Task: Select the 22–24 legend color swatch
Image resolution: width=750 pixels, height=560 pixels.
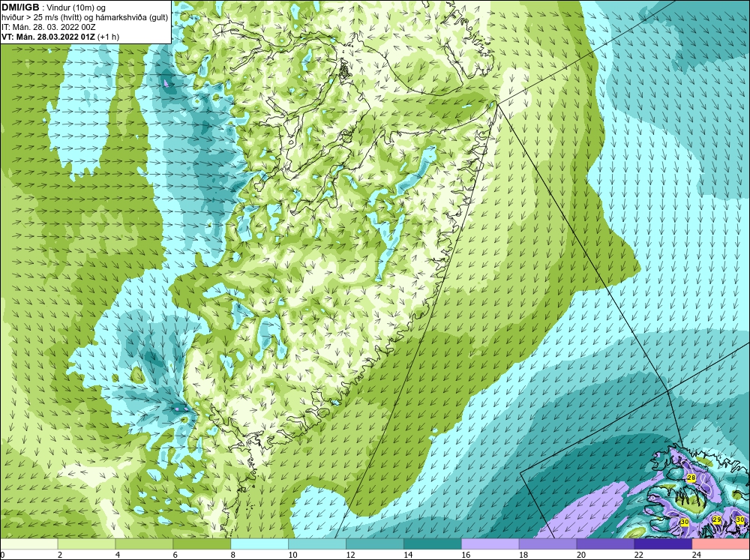Action: coord(663,544)
